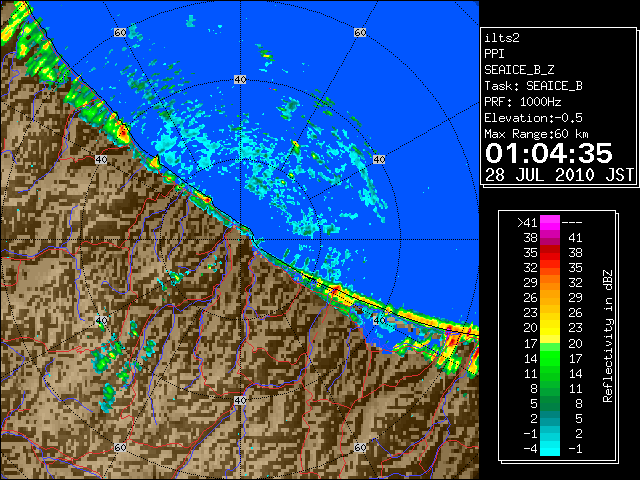
Task: Click the 'SEAICE_B_Z' product name
Action: (519, 70)
